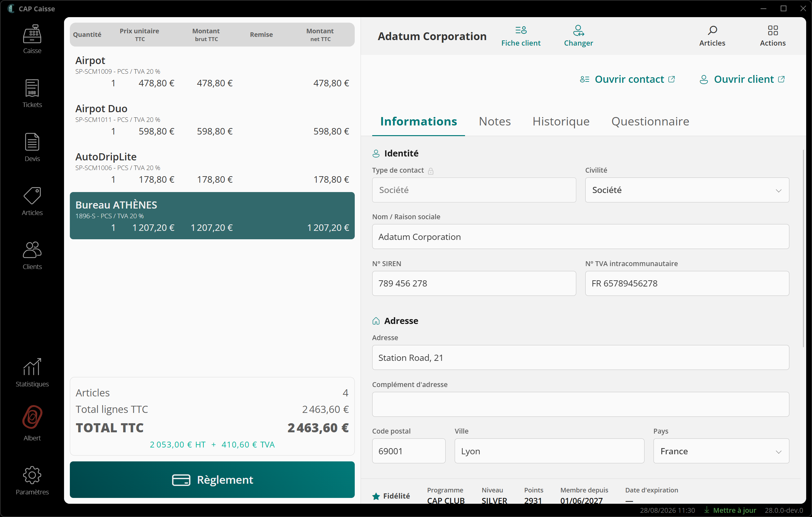The image size is (812, 517).
Task: Click the Fiche client toolbar icon
Action: click(x=521, y=36)
